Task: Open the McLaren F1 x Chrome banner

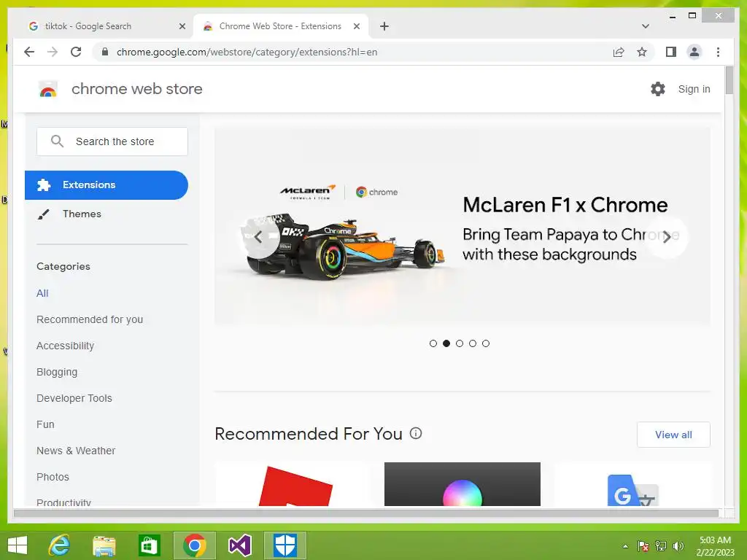Action: point(462,226)
